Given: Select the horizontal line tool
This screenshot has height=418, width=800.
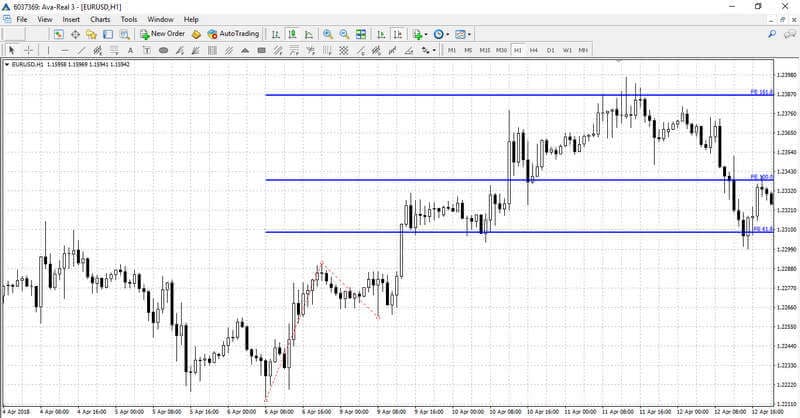Looking at the screenshot, I should click(64, 50).
